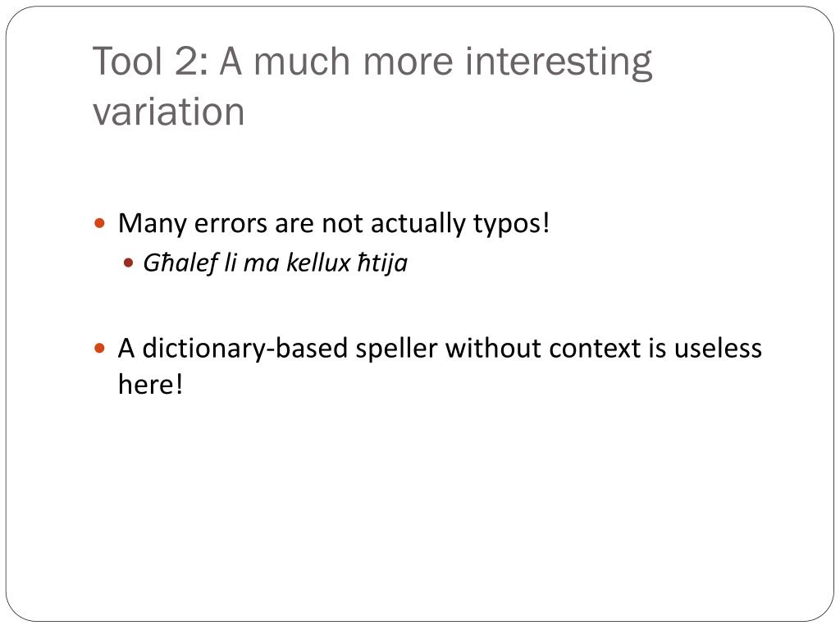840x630 pixels.
Task: Click the orange bullet before 'A dictionary-based'
Action: [99, 349]
